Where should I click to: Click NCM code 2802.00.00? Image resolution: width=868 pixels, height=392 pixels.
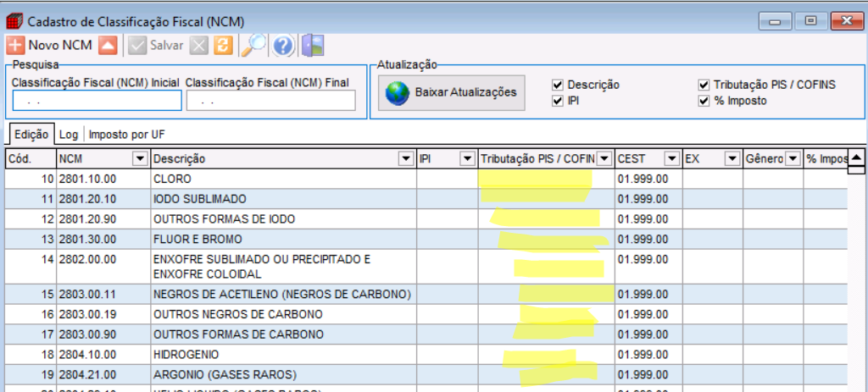click(87, 259)
